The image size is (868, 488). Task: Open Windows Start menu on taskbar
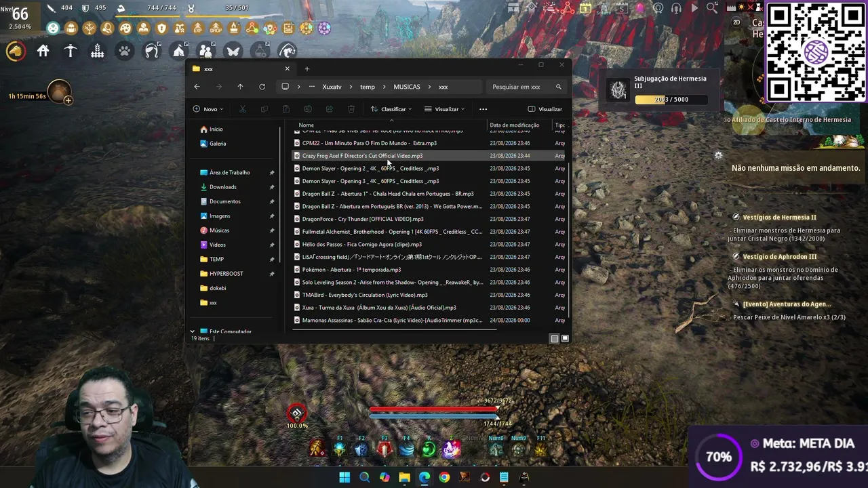pos(344,477)
